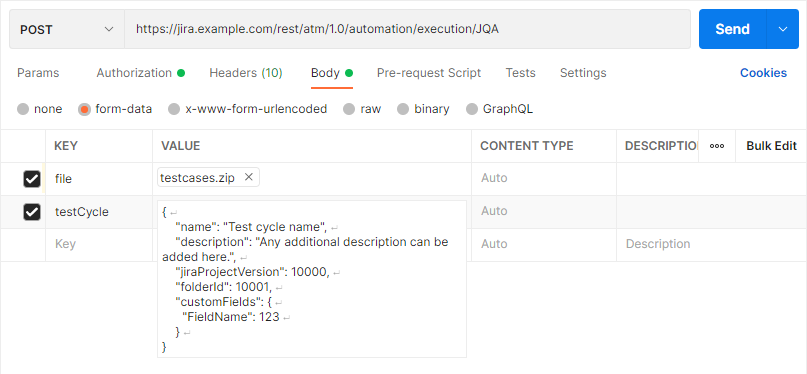Open the Cookies link

763,73
